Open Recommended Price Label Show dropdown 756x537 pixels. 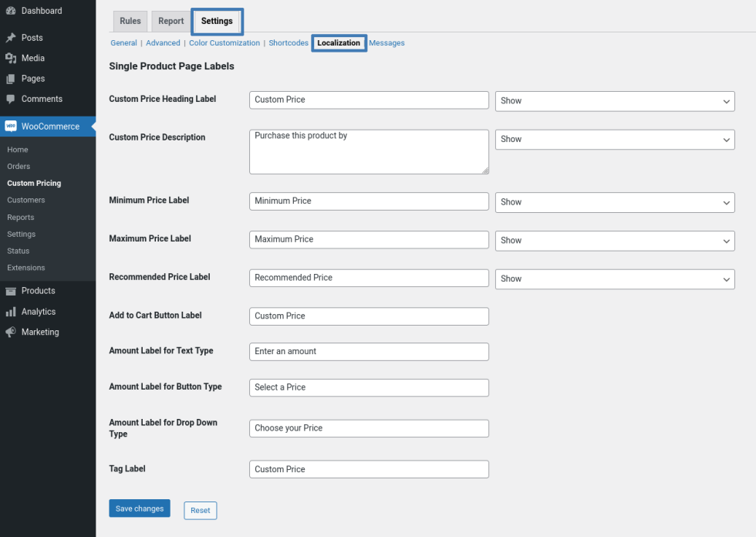[x=614, y=279]
